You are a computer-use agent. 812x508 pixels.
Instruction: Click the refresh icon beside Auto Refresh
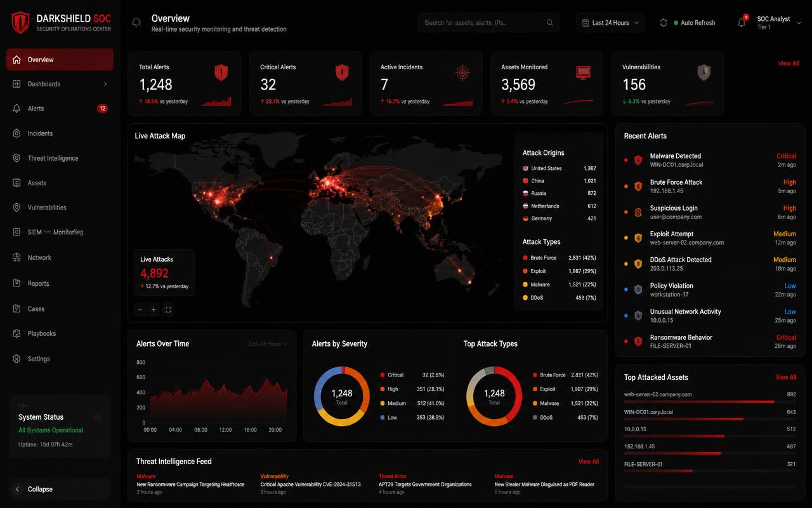pos(664,23)
